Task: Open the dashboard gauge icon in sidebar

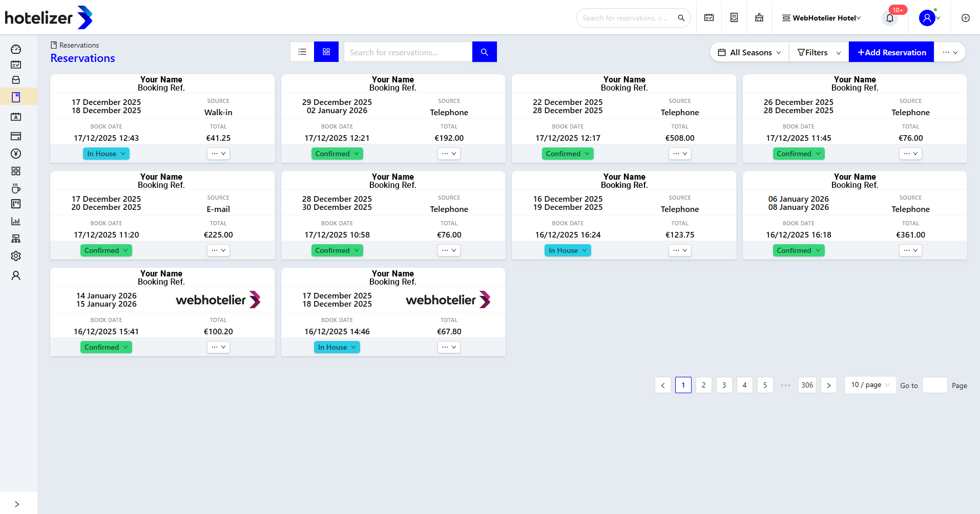Action: click(16, 49)
